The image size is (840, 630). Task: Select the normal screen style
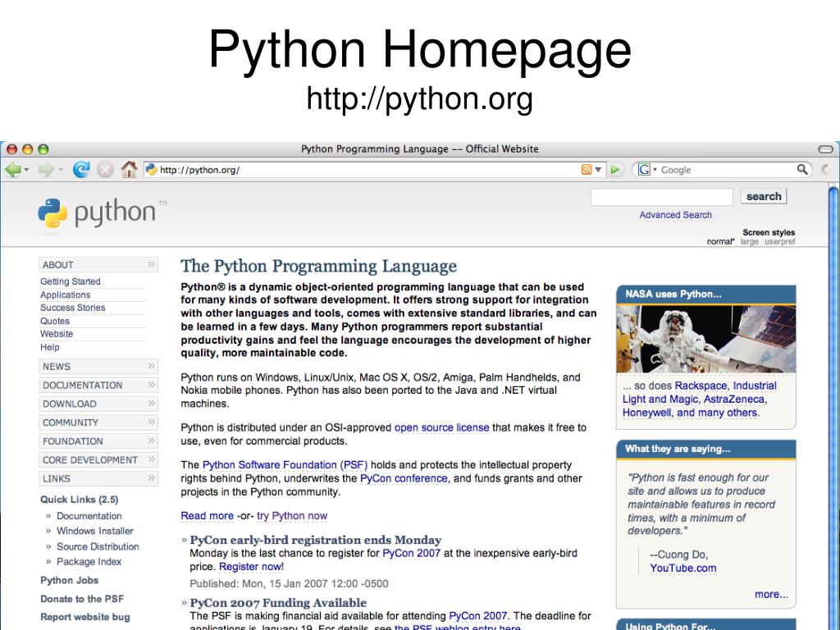coord(720,242)
